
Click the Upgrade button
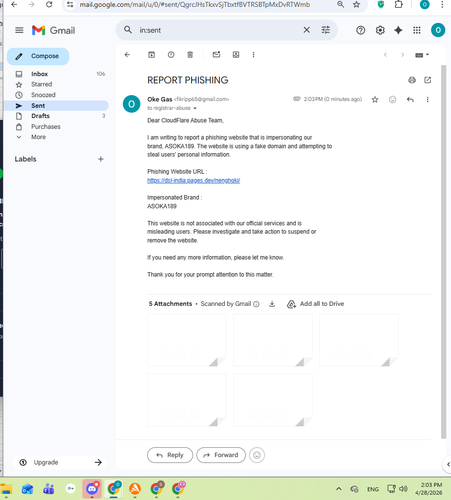pos(60,462)
